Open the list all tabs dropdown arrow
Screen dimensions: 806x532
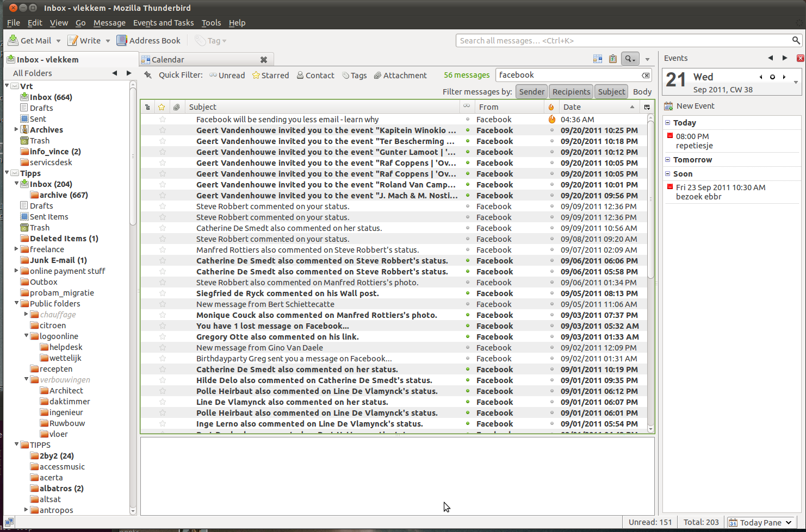647,59
